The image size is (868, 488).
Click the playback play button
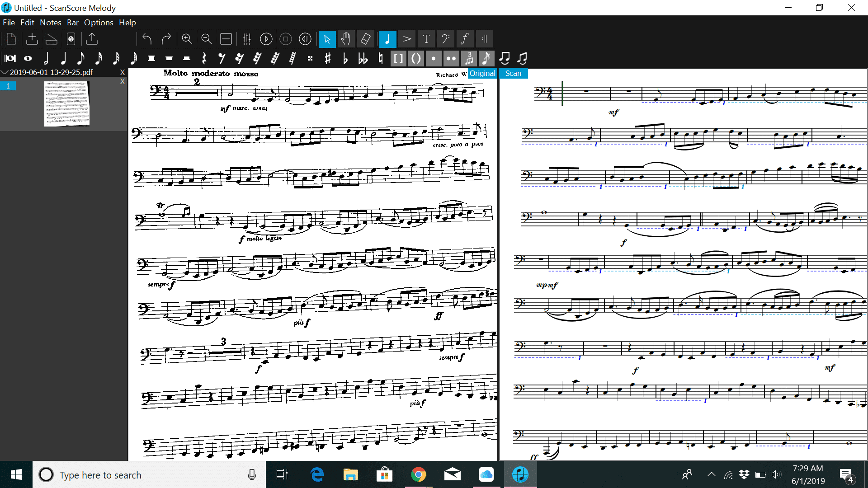pyautogui.click(x=266, y=39)
